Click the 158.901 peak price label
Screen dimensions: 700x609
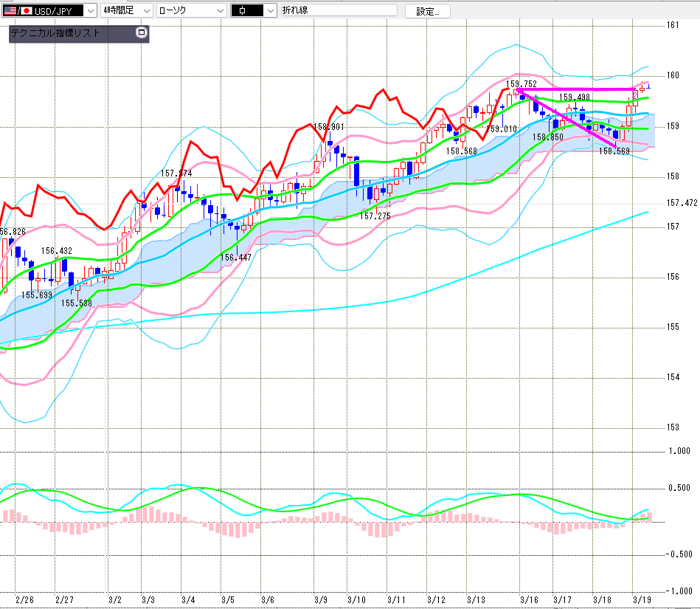pyautogui.click(x=328, y=127)
